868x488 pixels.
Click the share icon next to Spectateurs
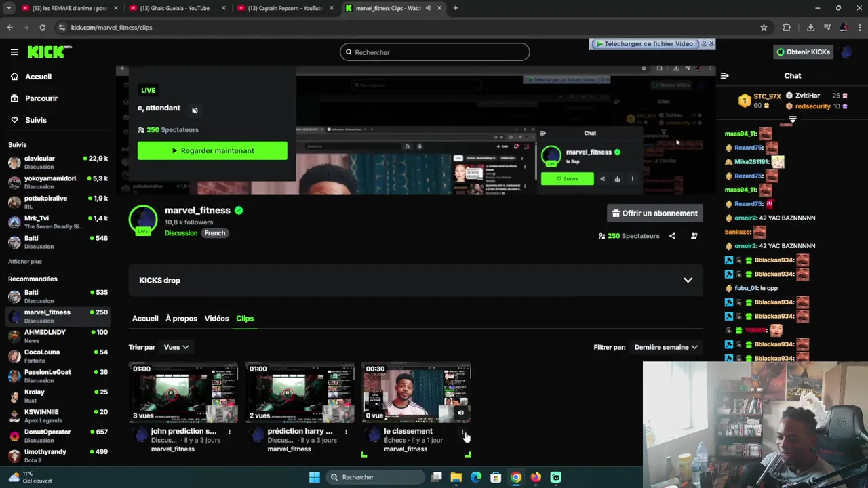pyautogui.click(x=672, y=236)
